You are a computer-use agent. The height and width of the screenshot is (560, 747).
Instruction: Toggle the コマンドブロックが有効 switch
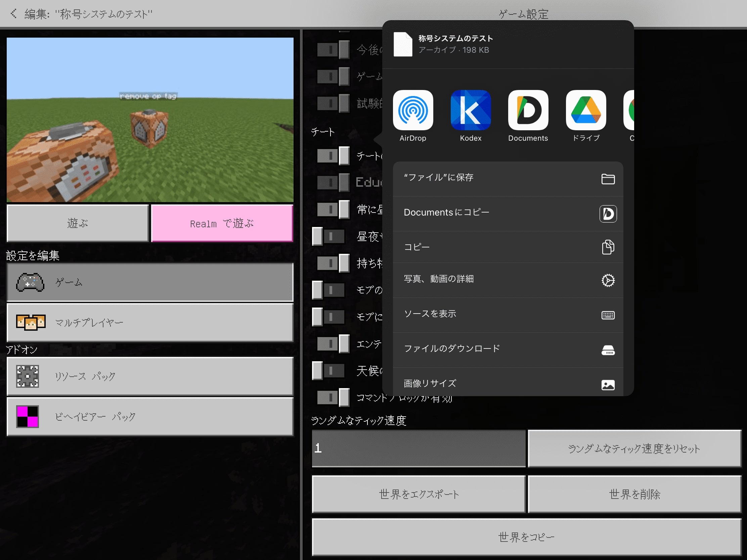(x=333, y=397)
